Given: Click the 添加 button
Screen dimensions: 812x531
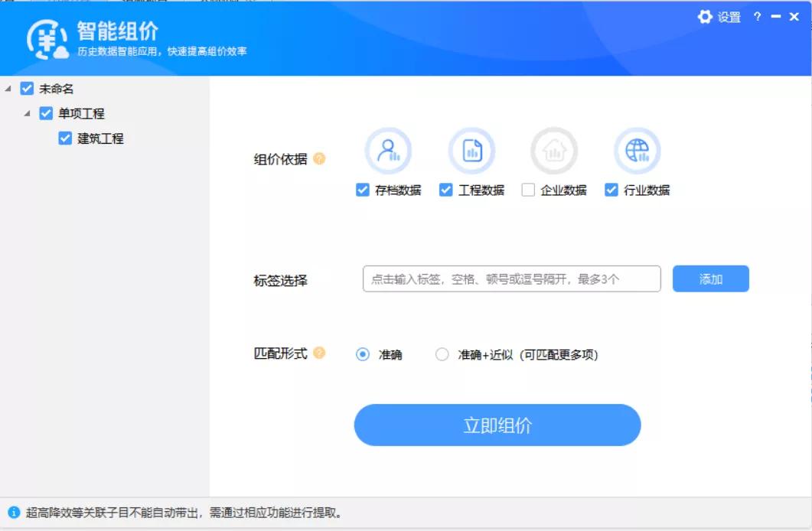Looking at the screenshot, I should coord(710,279).
